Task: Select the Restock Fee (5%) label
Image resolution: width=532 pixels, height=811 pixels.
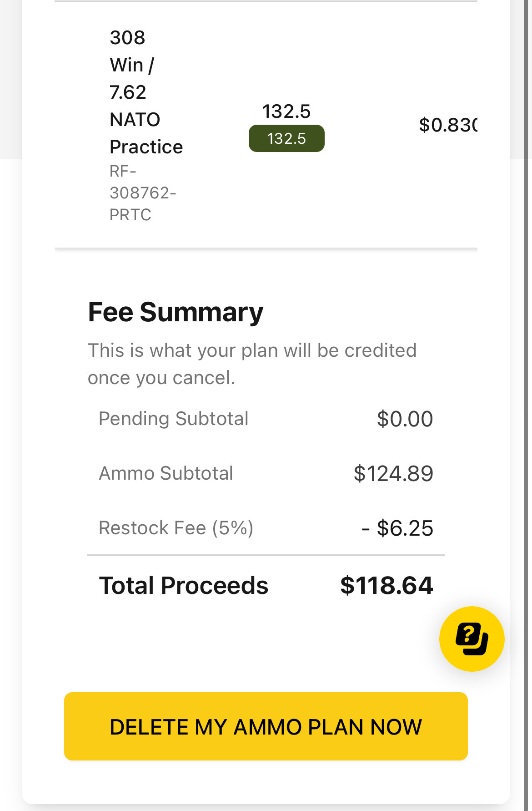Action: pos(176,528)
